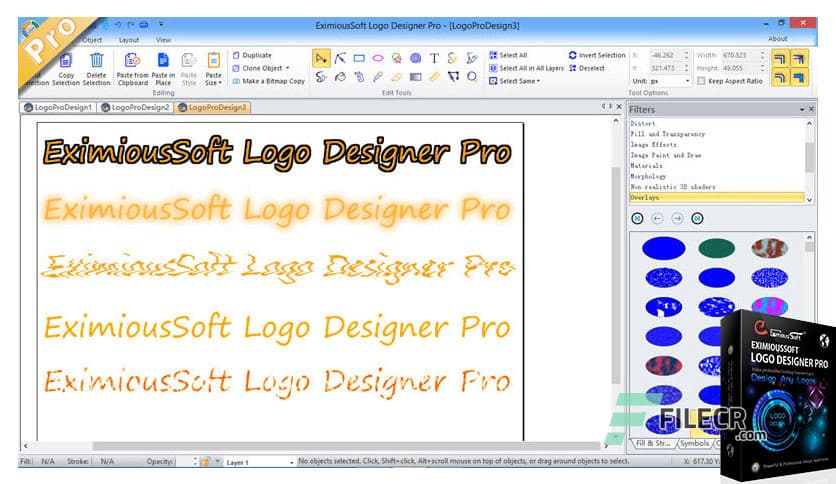Image resolution: width=836 pixels, height=484 pixels.
Task: Select the Zoom magnifier tool
Action: 472,77
